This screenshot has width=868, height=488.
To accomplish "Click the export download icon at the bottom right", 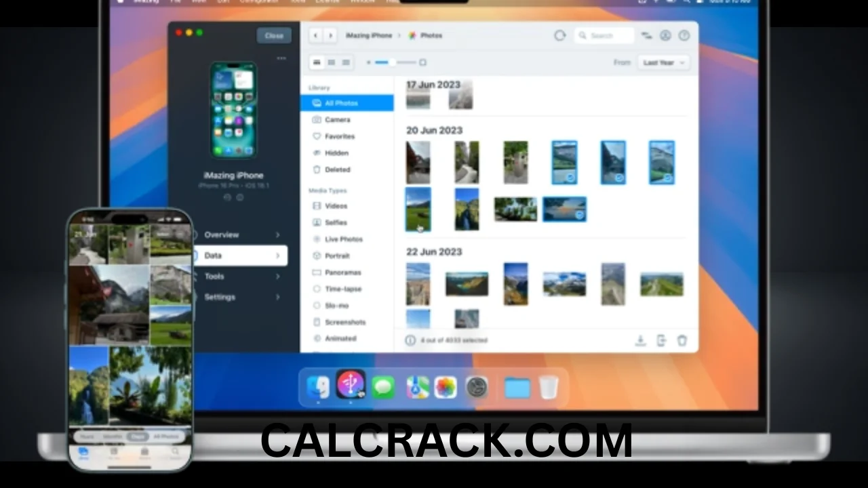I will [x=639, y=340].
